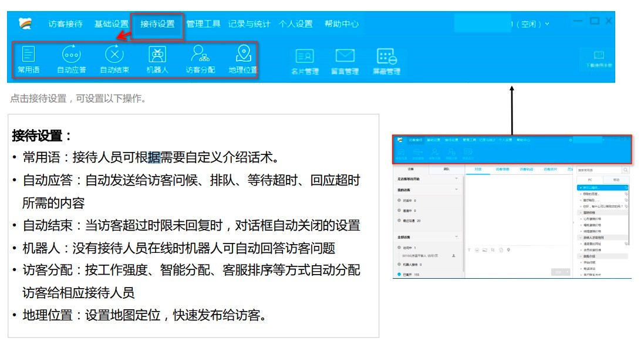
Task: Switch to 访客 tab in small window
Action: pos(411,169)
